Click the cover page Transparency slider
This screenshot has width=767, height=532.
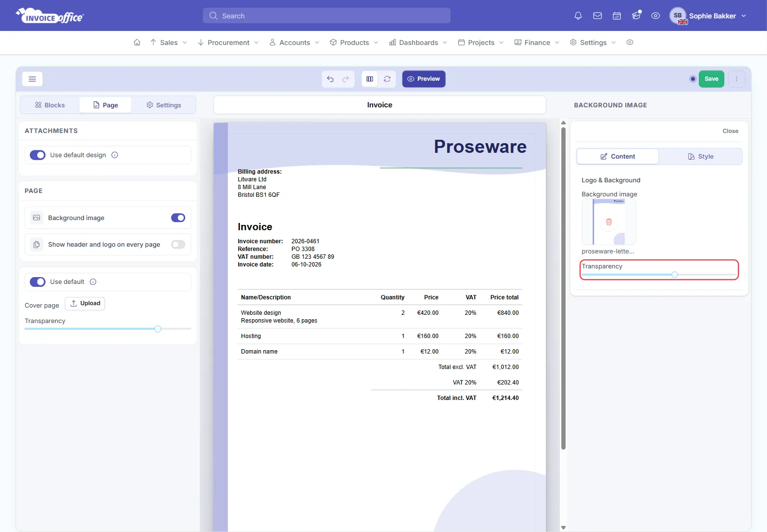(x=108, y=329)
